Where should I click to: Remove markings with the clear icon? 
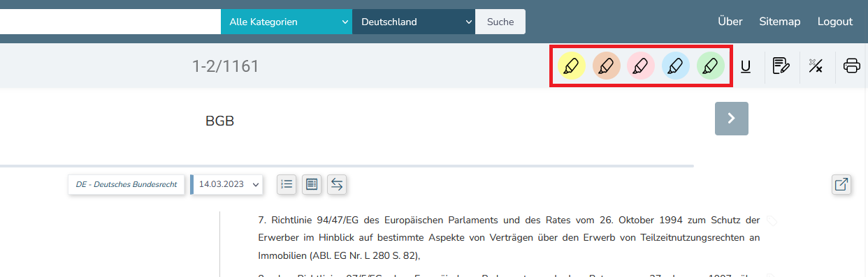816,66
